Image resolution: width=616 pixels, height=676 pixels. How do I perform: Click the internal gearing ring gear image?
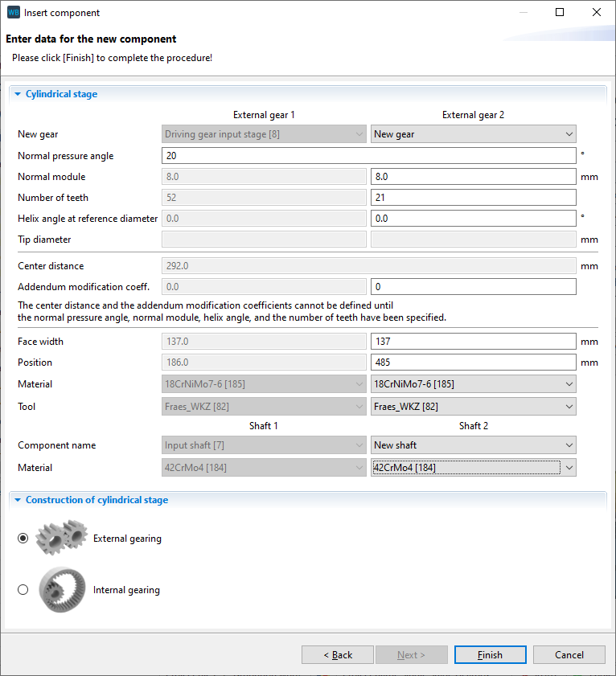coord(62,590)
